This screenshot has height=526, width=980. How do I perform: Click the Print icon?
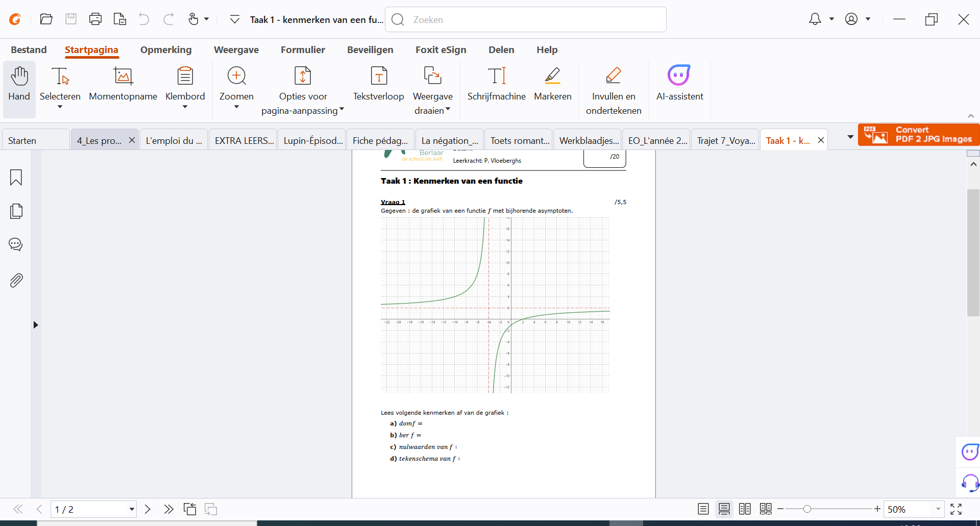[95, 19]
